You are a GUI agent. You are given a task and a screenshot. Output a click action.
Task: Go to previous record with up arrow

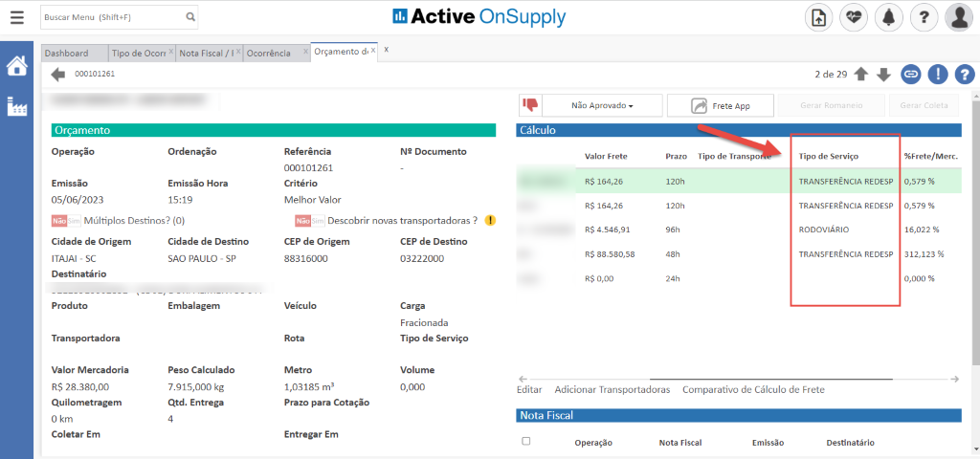pyautogui.click(x=861, y=74)
